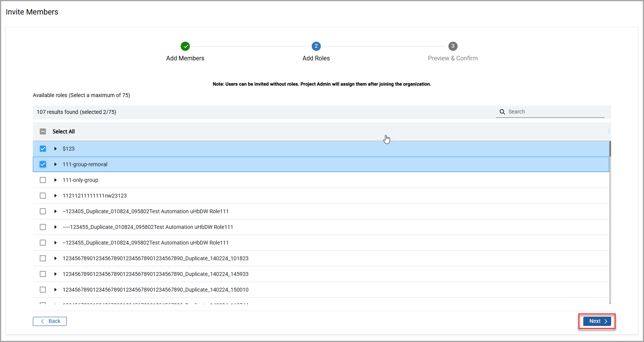Deselect the 111-group-removal role checkbox

pyautogui.click(x=43, y=164)
